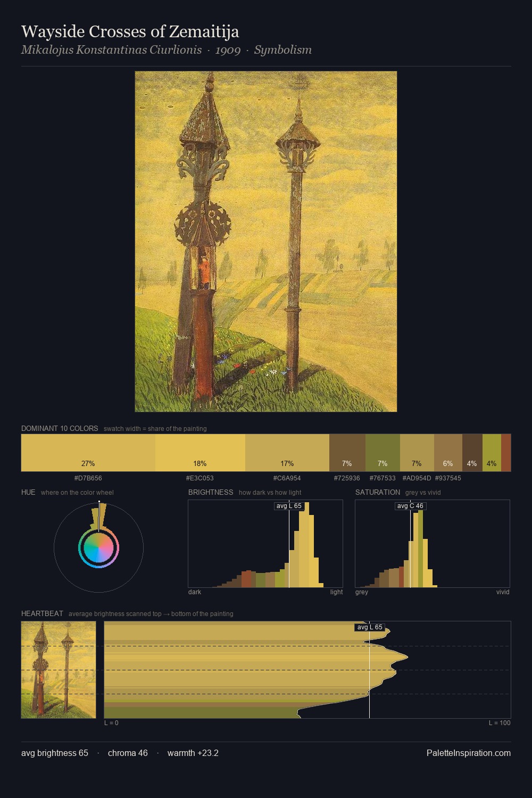Click hex code '#E3C053'
The width and height of the screenshot is (532, 798).
click(200, 478)
